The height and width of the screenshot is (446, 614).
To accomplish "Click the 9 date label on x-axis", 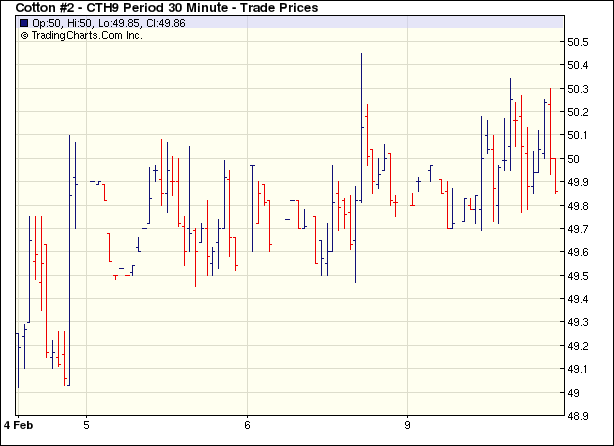I will point(407,423).
